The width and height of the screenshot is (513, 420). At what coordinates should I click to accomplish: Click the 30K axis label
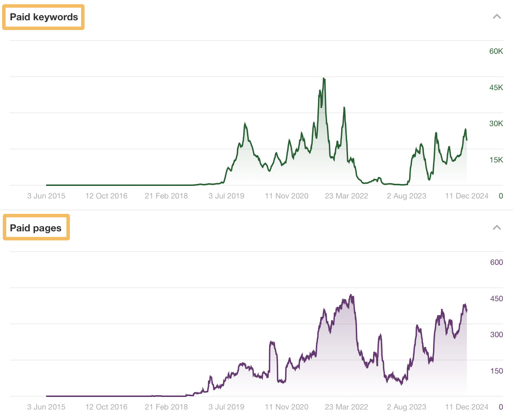pos(496,123)
